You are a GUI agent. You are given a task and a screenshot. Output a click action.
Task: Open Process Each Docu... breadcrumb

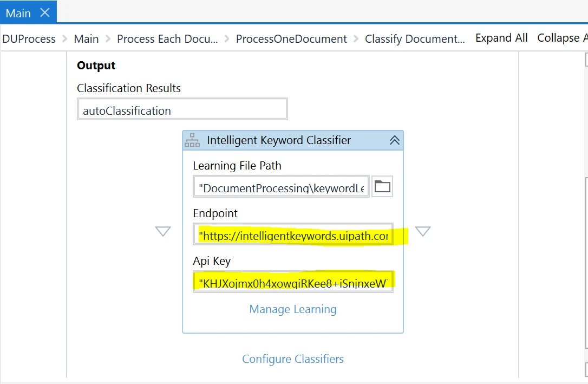[167, 38]
